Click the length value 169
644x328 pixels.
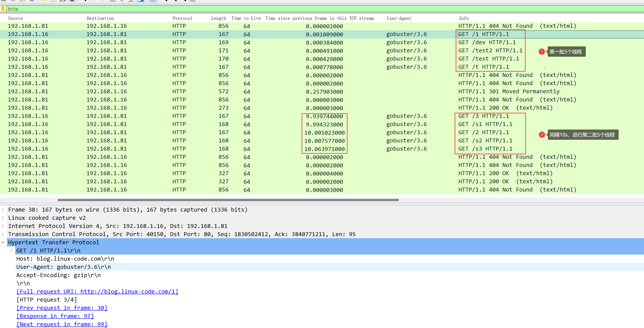(x=224, y=42)
